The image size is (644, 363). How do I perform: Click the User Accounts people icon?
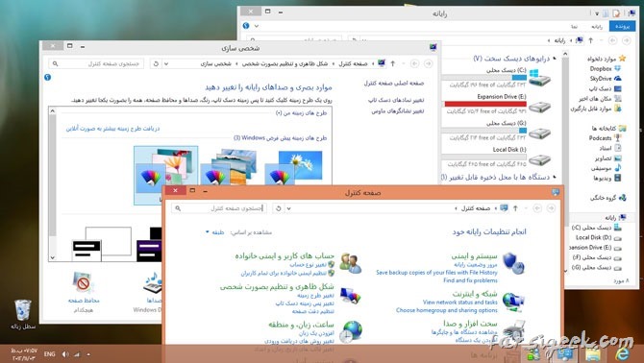pyautogui.click(x=350, y=263)
